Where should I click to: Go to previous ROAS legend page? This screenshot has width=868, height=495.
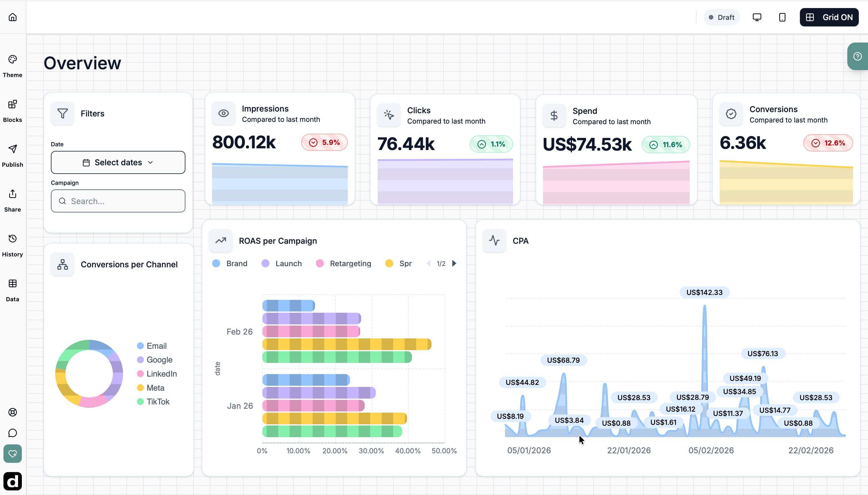[429, 264]
